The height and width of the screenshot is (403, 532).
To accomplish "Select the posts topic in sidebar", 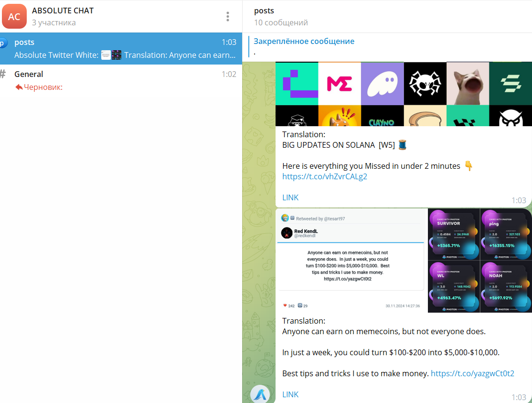I will (x=119, y=48).
